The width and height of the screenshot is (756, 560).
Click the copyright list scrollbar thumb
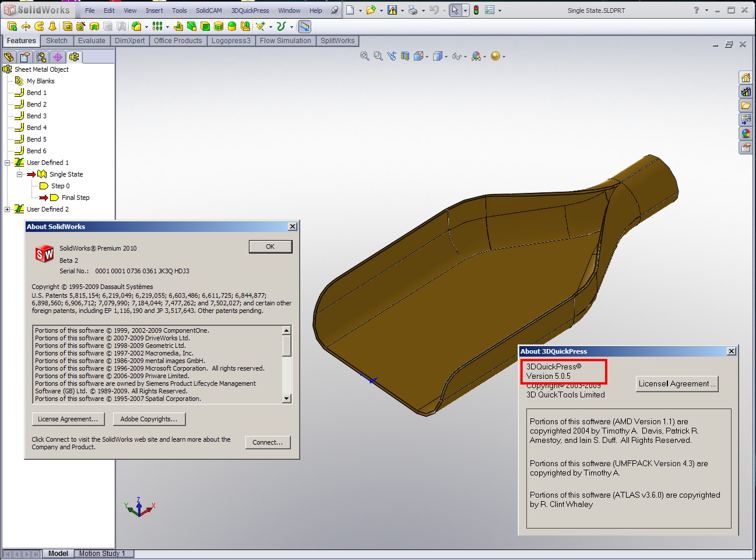[x=287, y=346]
